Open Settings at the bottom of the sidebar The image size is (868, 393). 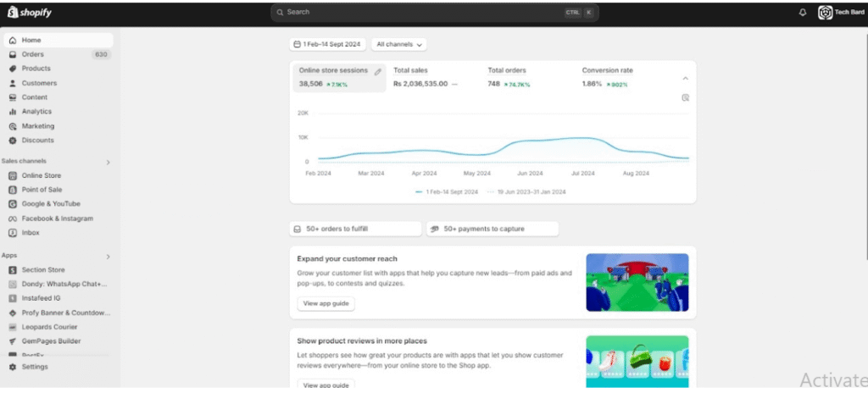[35, 367]
